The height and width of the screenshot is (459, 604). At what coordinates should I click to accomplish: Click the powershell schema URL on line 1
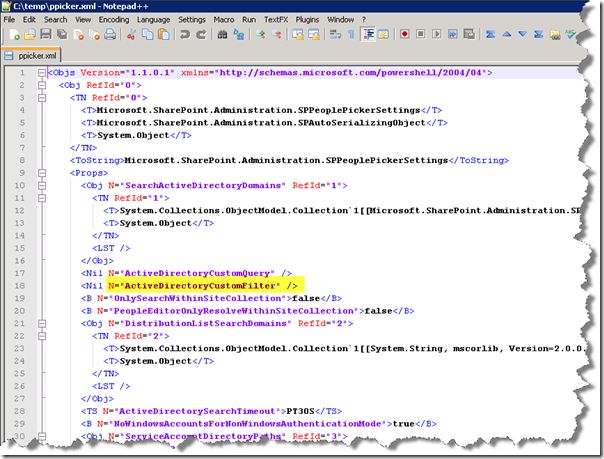tap(351, 73)
